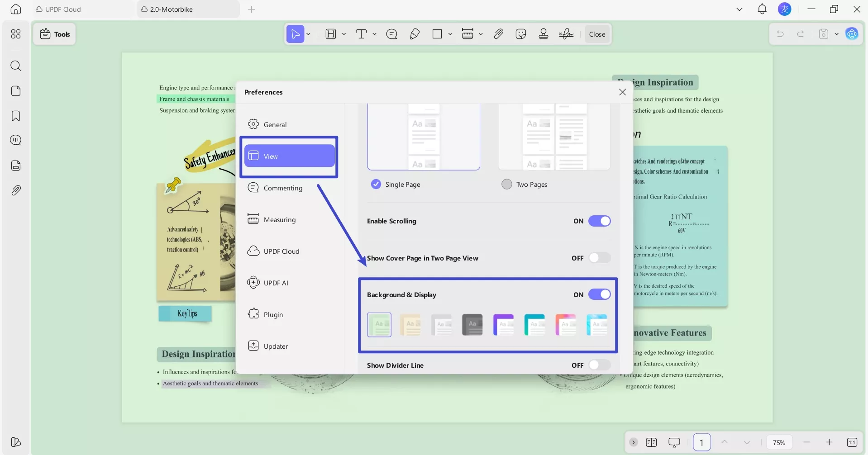
Task: Open the signature tool
Action: [566, 34]
